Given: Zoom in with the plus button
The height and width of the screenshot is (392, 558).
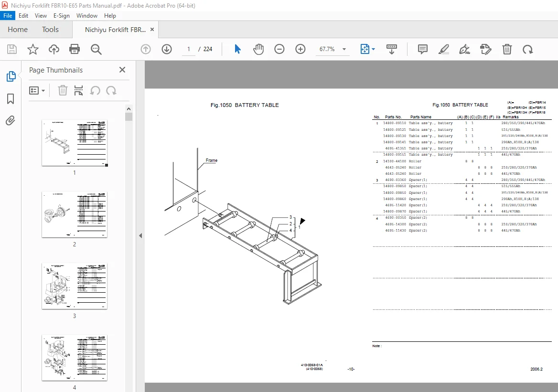Looking at the screenshot, I should pos(300,49).
